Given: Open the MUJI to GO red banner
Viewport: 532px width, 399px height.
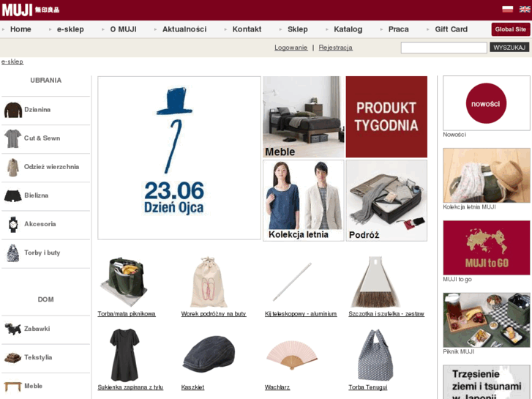Looking at the screenshot, I should [x=487, y=247].
